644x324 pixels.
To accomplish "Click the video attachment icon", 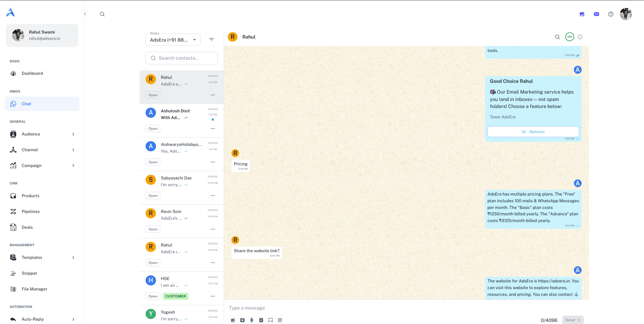I will 242,320.
